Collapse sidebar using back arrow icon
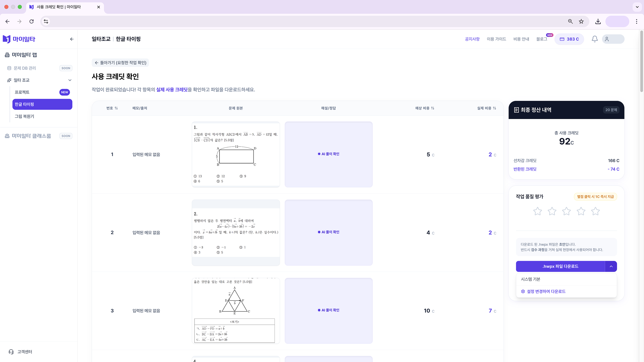 click(71, 39)
